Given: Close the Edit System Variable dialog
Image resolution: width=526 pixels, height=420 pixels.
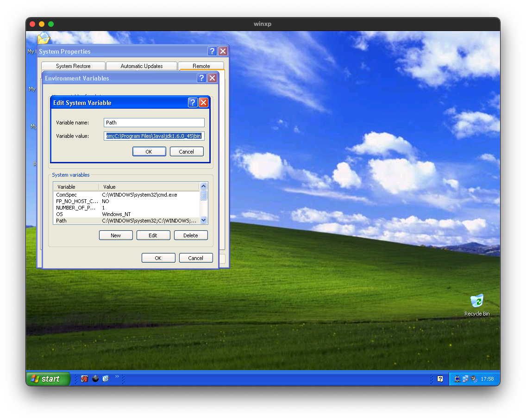Looking at the screenshot, I should click(203, 103).
